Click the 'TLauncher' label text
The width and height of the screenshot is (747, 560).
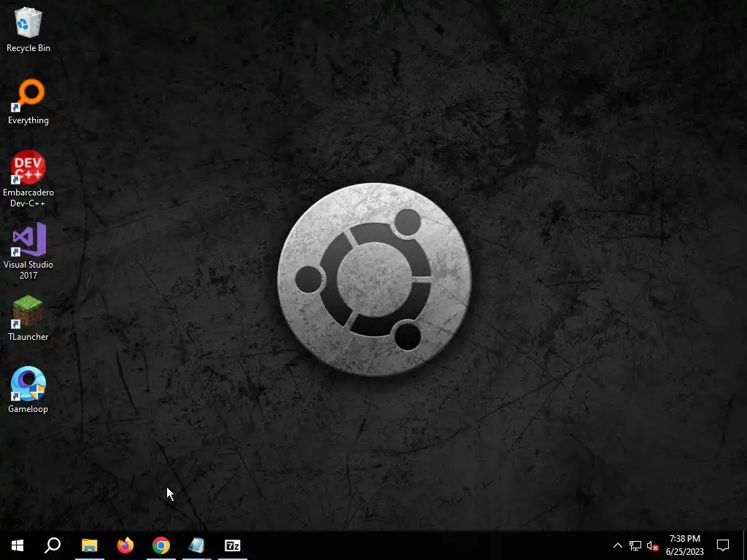point(28,337)
